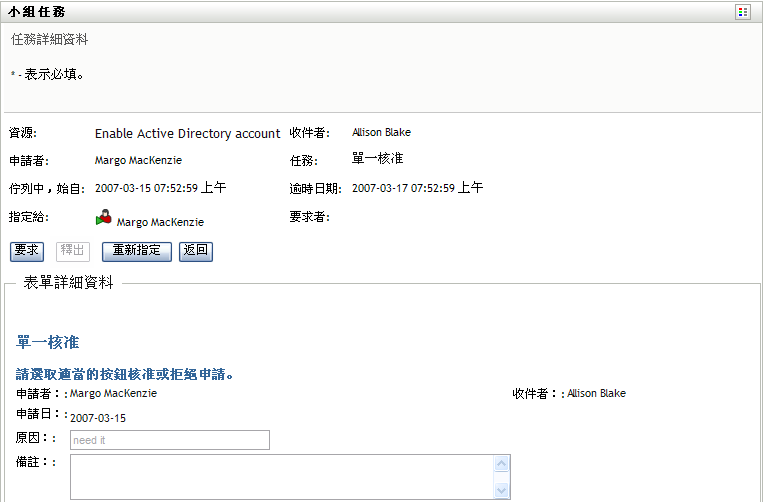Click the 申請者 value Margo MacKenzie at top
Image resolution: width=765 pixels, height=502 pixels.
pos(138,160)
